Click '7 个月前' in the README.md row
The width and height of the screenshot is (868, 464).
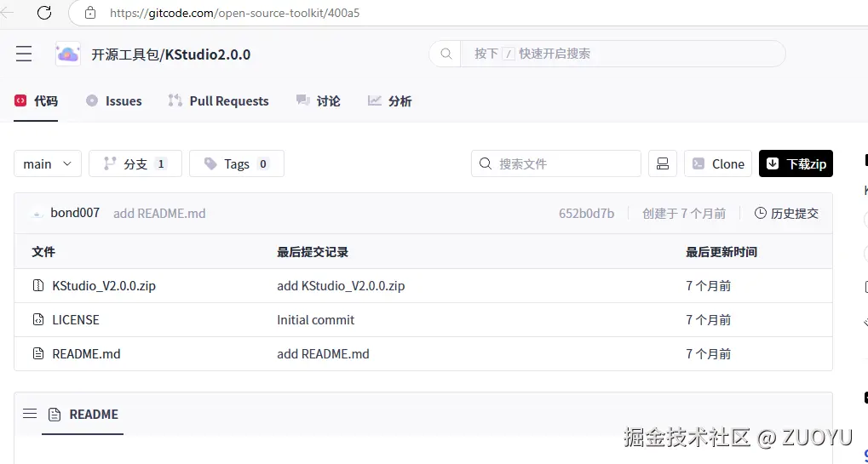709,354
